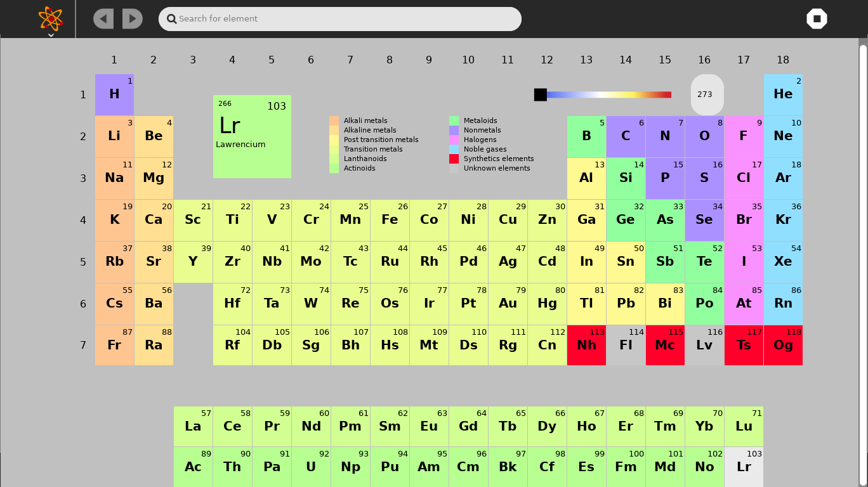Click the large Lawrencium detail card
The image size is (868, 487).
click(252, 136)
